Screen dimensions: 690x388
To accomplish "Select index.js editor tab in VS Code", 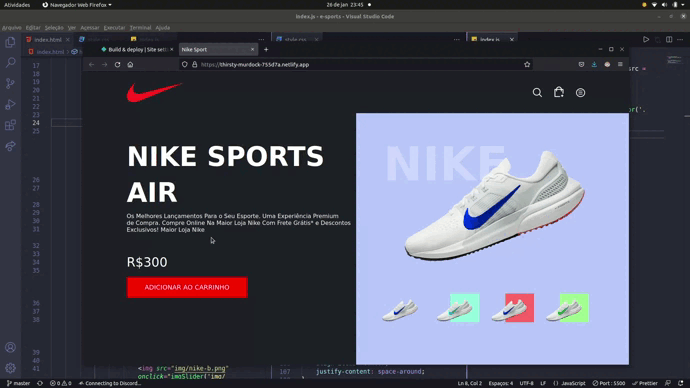I will 492,39.
